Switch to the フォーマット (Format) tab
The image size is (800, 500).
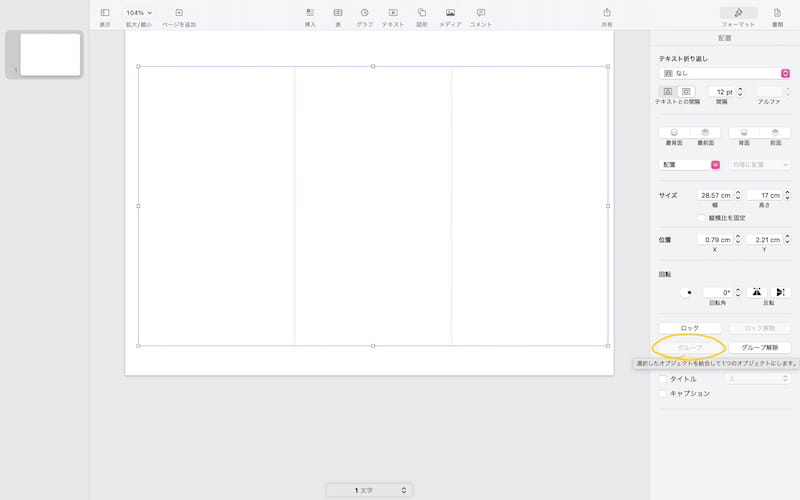[x=738, y=14]
